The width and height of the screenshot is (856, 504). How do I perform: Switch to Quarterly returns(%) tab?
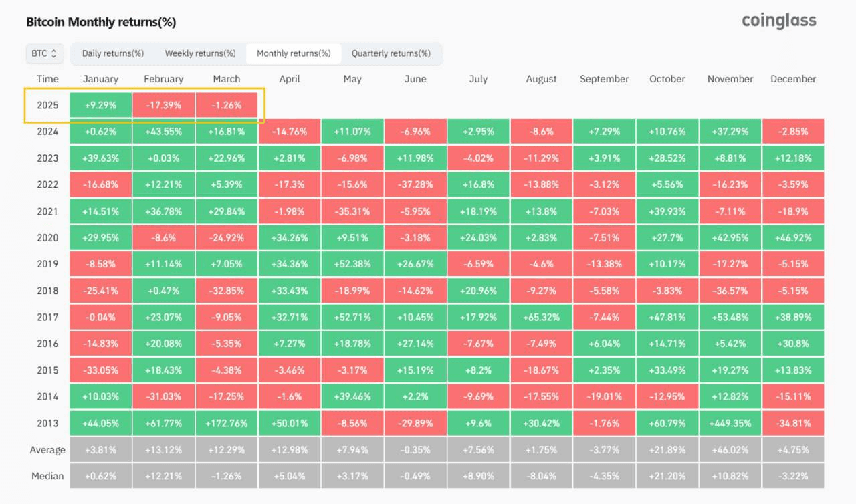click(391, 53)
